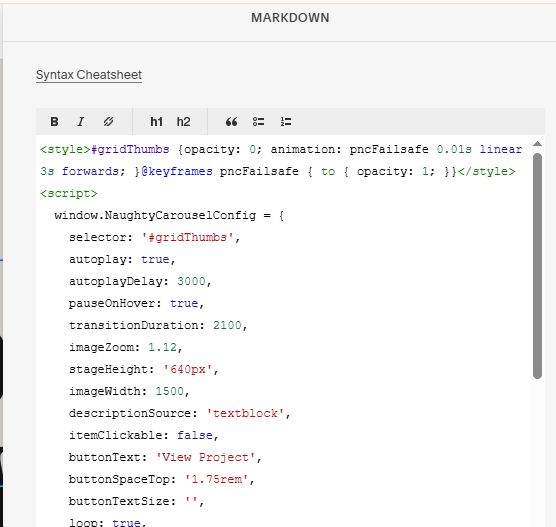The width and height of the screenshot is (556, 527).
Task: Click the transitionDuration 2100 value
Action: tap(227, 325)
